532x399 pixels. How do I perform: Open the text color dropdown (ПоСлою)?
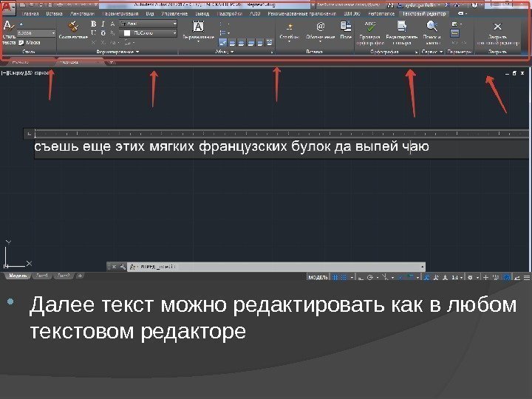[x=149, y=33]
